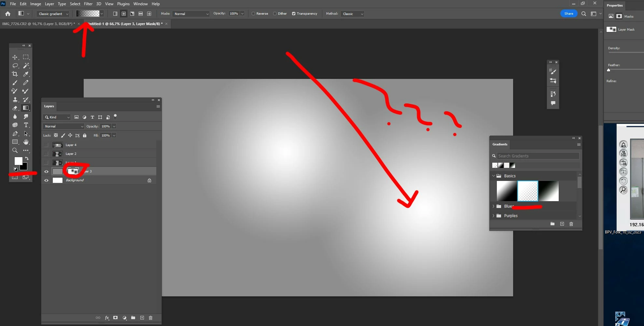The width and height of the screenshot is (644, 326).
Task: Choose Linear gradient style icon
Action: coord(115,14)
